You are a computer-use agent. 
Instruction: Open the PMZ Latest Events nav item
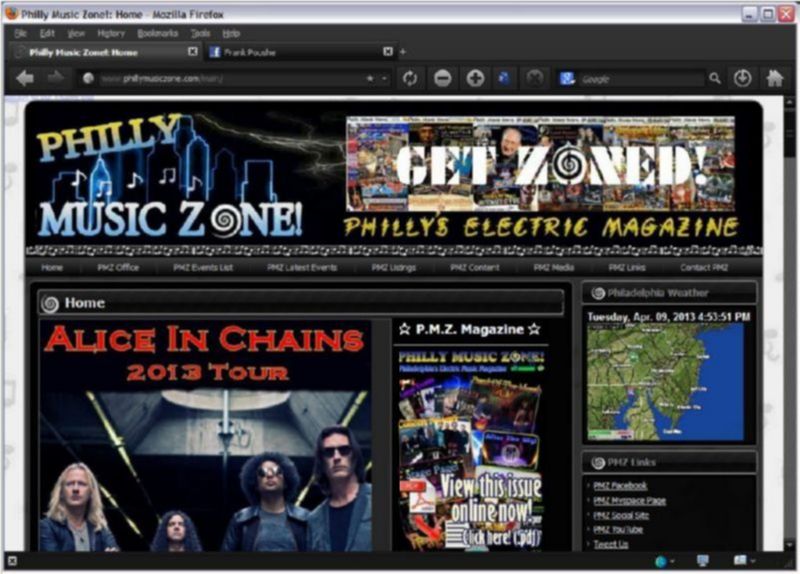(302, 267)
